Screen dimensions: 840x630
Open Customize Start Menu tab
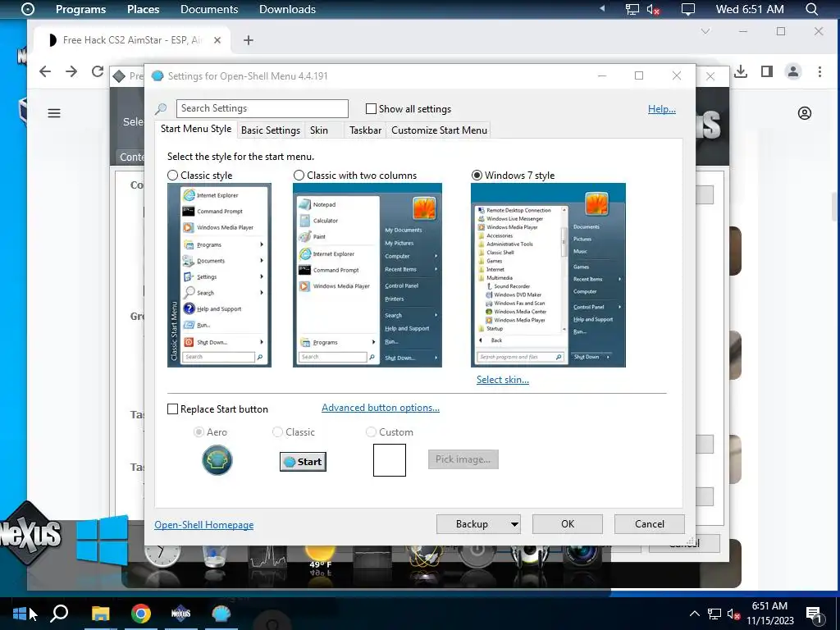[440, 130]
